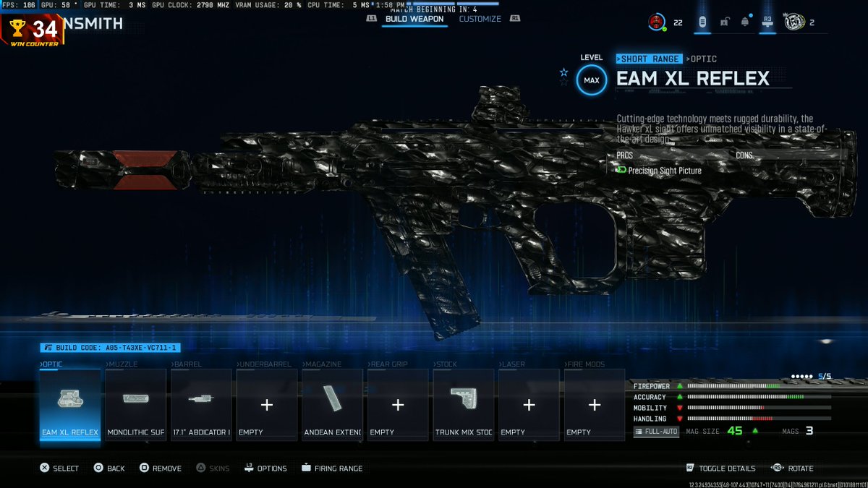Click the Optic category tag in header
This screenshot has height=488, width=868.
[x=702, y=59]
